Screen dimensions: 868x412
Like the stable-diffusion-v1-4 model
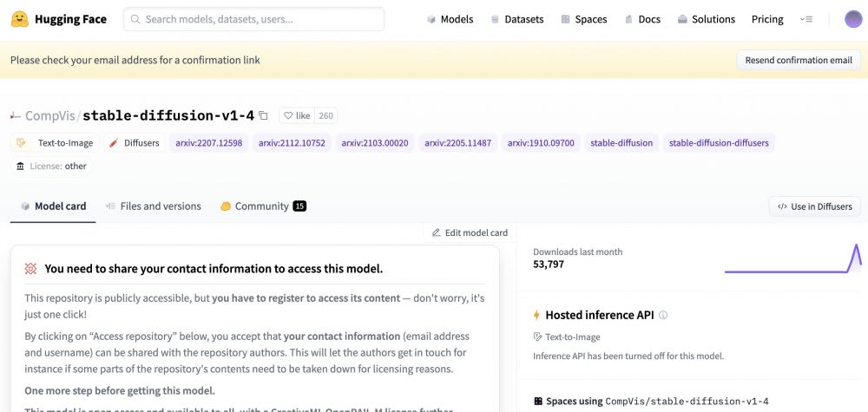point(297,115)
